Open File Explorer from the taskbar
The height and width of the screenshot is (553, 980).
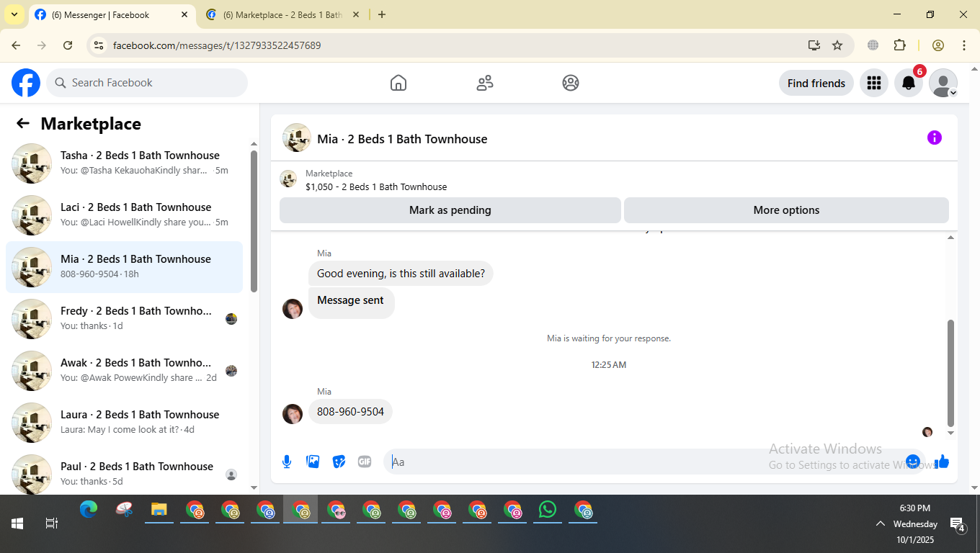(159, 511)
